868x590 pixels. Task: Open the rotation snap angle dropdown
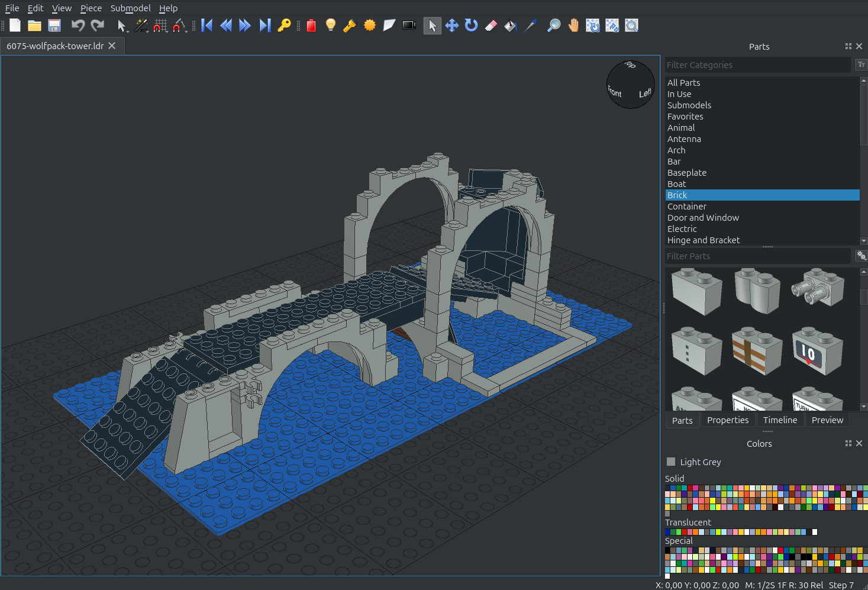[180, 25]
